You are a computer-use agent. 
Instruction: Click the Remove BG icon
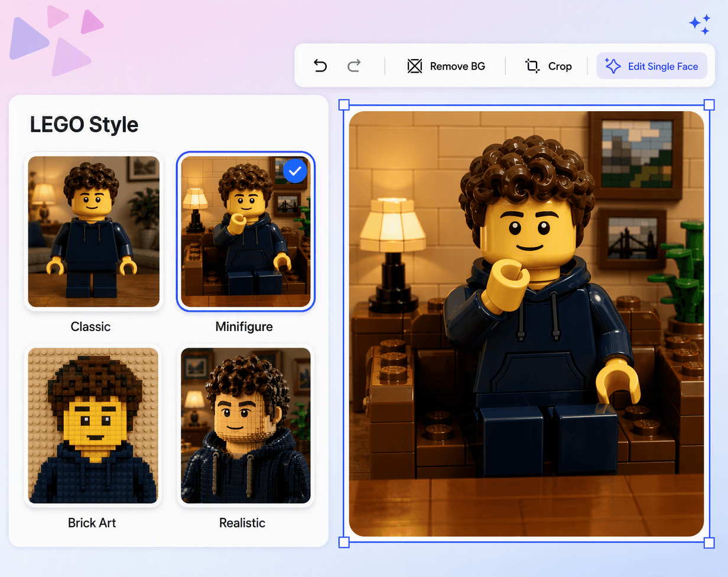point(415,66)
